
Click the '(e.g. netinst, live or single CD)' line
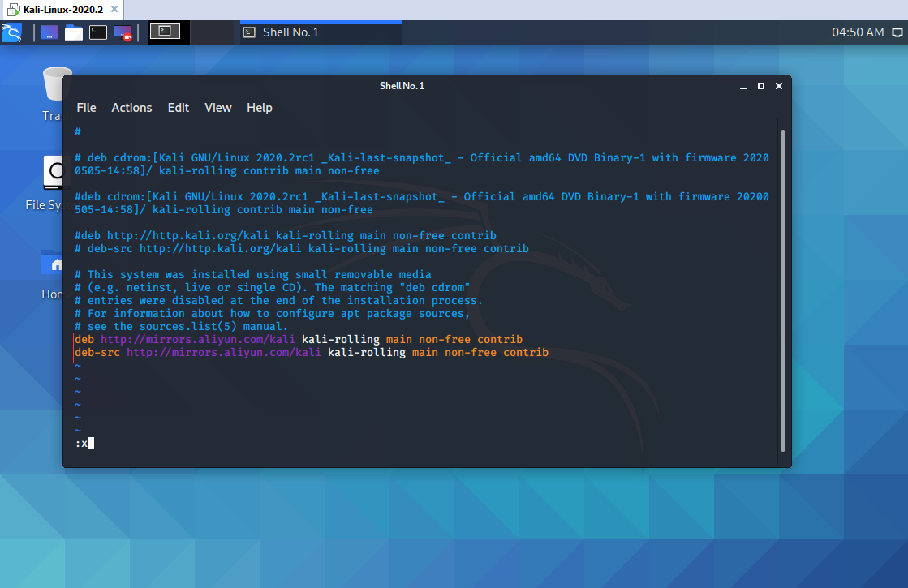pyautogui.click(x=272, y=288)
